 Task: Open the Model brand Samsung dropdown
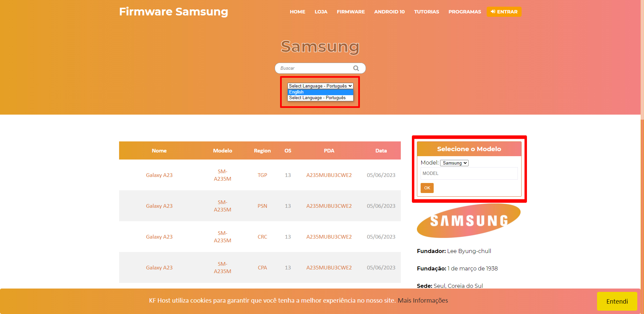coord(454,163)
